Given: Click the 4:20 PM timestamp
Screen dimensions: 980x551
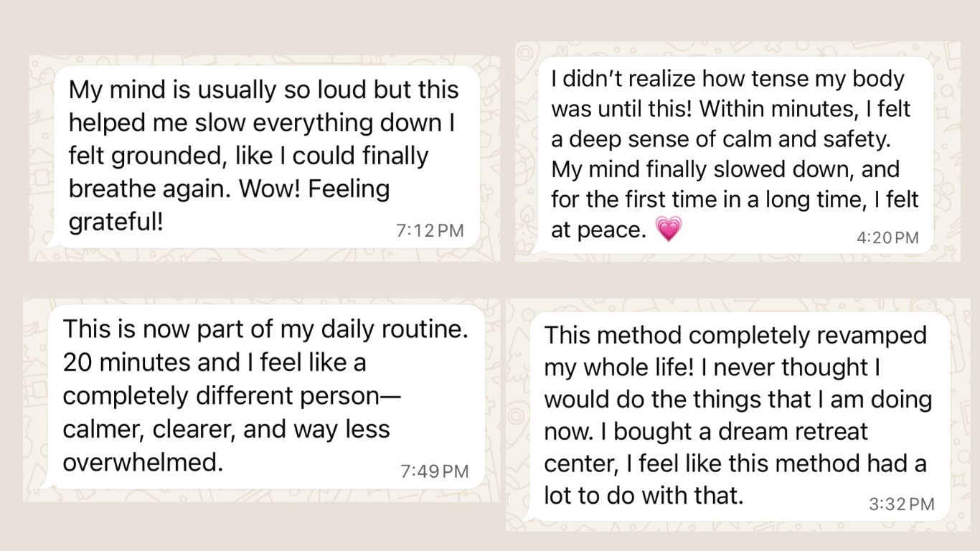Looking at the screenshot, I should click(887, 237).
